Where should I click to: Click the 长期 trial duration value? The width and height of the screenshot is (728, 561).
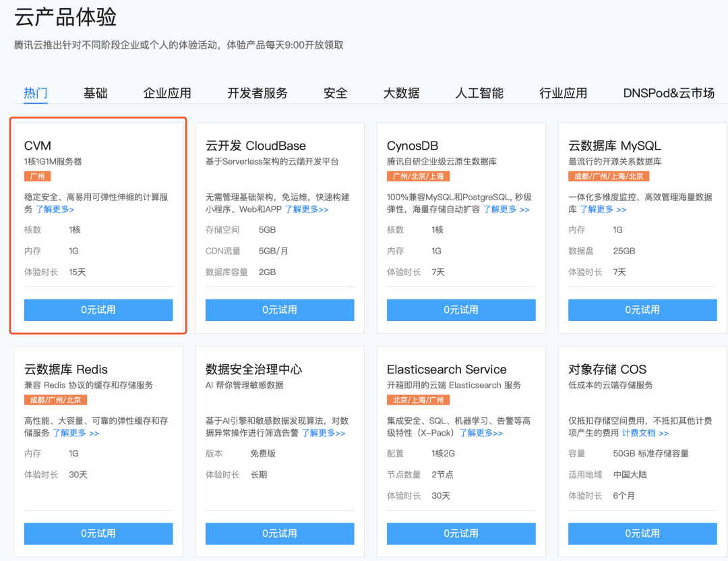pos(259,475)
